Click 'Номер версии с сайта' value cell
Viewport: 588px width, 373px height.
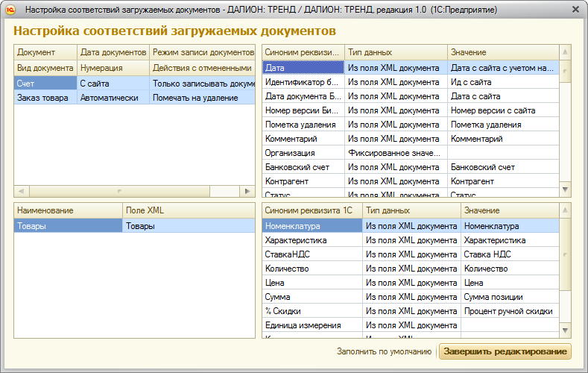(x=503, y=110)
